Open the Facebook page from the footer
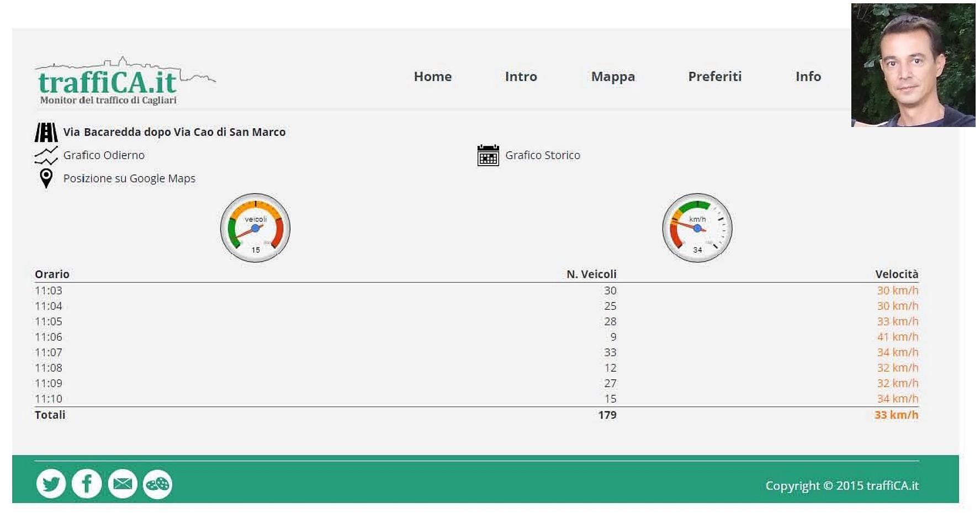This screenshot has width=980, height=524. pyautogui.click(x=87, y=484)
